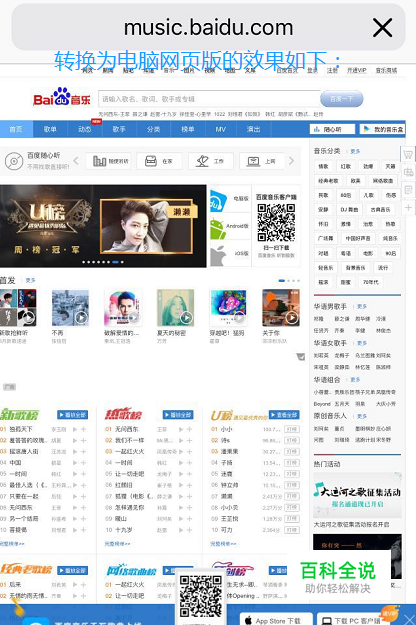
Task: Click the U榜 周榜冠军 banner
Action: coord(103,226)
